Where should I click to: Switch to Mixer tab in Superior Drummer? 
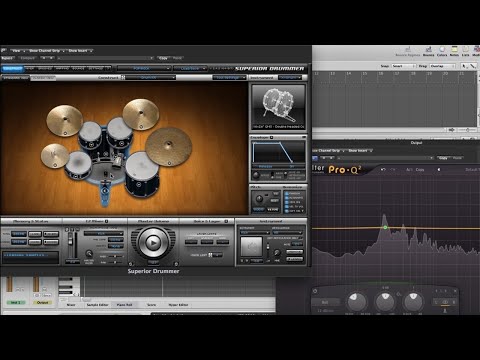(30, 68)
